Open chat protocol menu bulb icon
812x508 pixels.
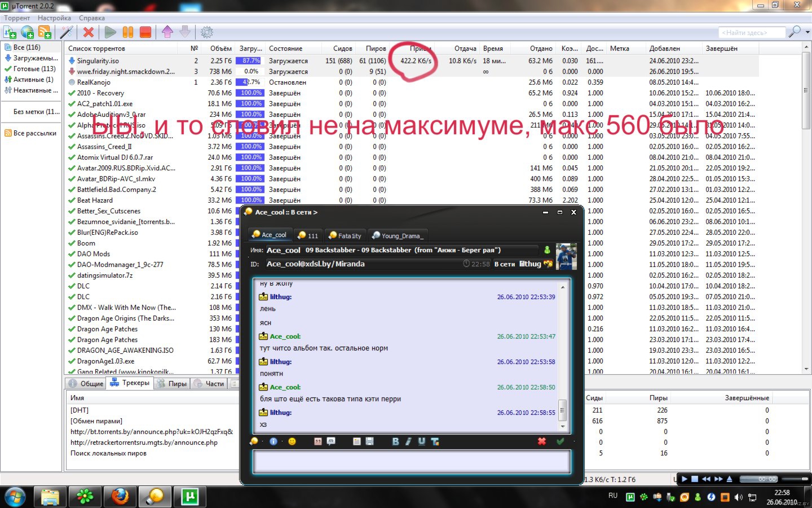(254, 441)
